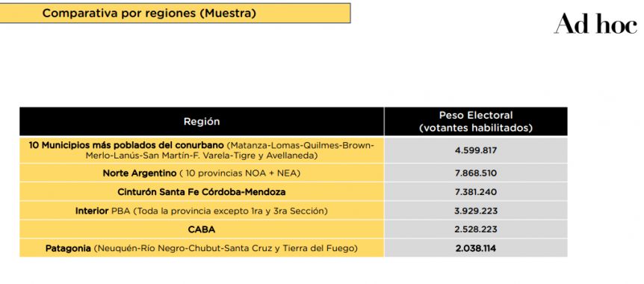Select the value 4.599.817
Image resolution: width=644 pixels, height=284 pixels.
point(476,150)
